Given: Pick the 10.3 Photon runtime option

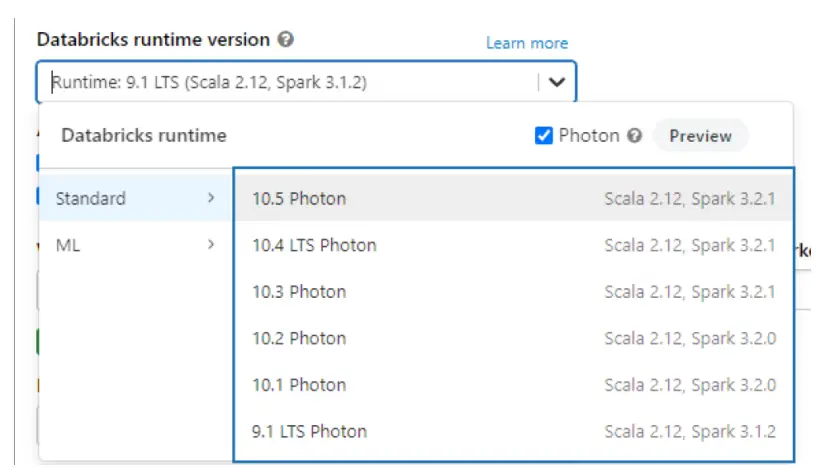Looking at the screenshot, I should click(x=299, y=292).
